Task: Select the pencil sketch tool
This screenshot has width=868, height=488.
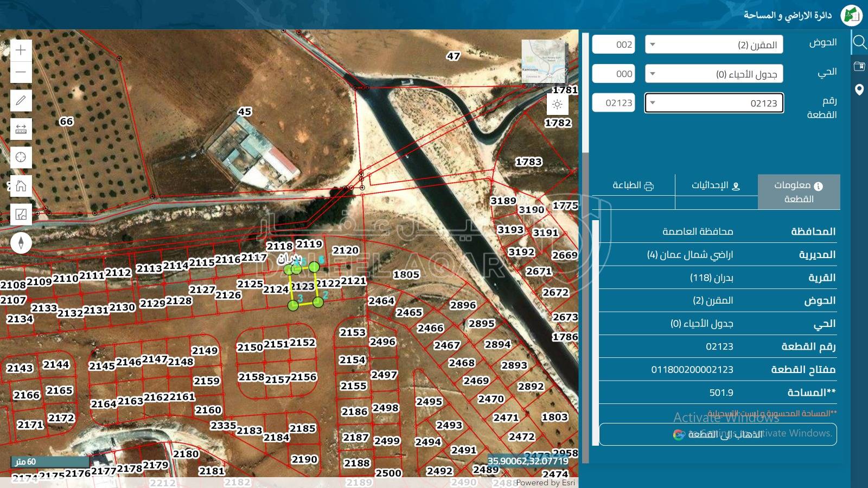Action: [21, 100]
